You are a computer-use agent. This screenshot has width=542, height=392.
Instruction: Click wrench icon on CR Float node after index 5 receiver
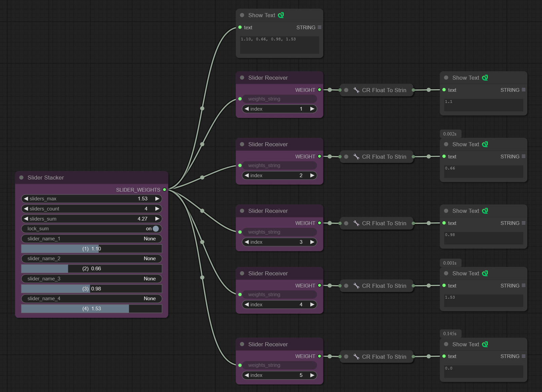356,357
